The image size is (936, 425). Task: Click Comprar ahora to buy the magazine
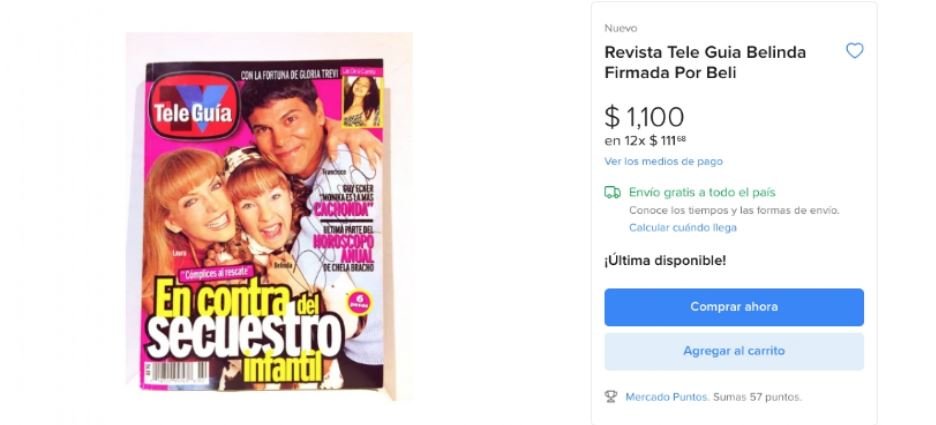[x=734, y=307]
